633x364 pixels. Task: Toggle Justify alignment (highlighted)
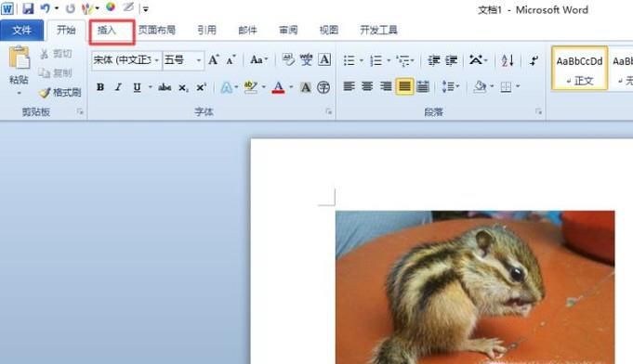coord(404,86)
